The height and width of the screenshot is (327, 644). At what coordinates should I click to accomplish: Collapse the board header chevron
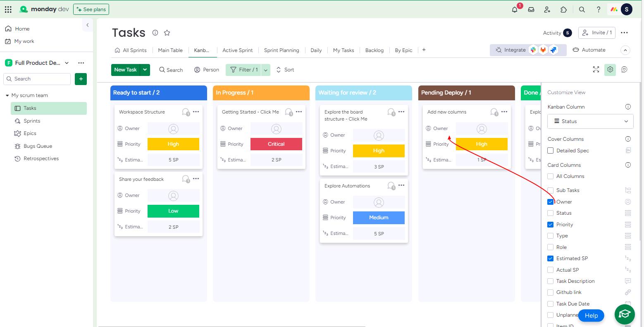[x=625, y=50]
